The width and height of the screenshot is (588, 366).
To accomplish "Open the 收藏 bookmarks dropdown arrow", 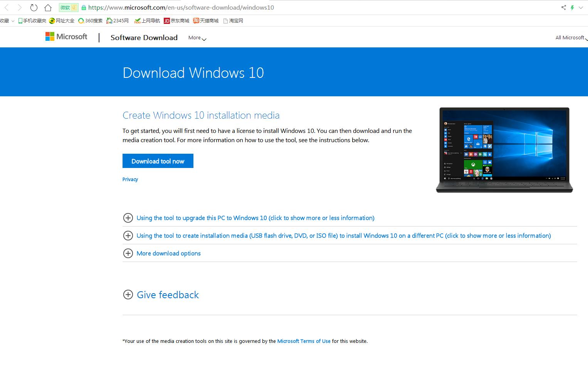I will (x=13, y=20).
